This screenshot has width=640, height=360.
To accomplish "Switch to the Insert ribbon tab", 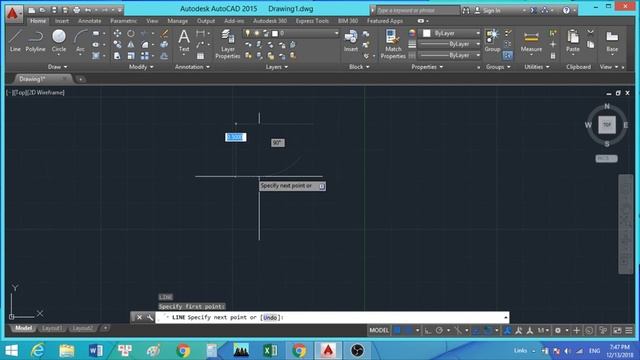I will [62, 21].
